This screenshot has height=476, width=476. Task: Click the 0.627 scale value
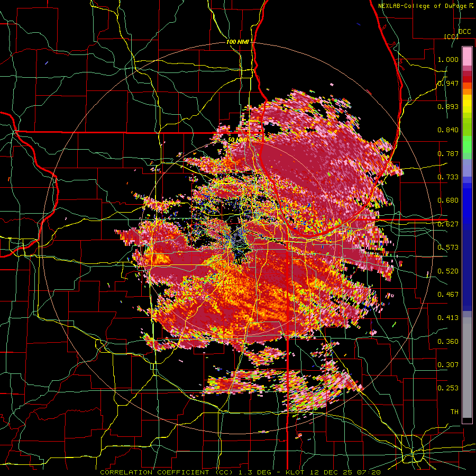(x=448, y=224)
